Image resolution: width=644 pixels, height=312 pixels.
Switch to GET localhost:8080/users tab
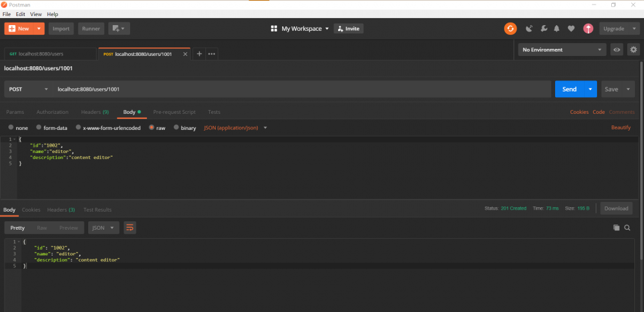(50, 54)
